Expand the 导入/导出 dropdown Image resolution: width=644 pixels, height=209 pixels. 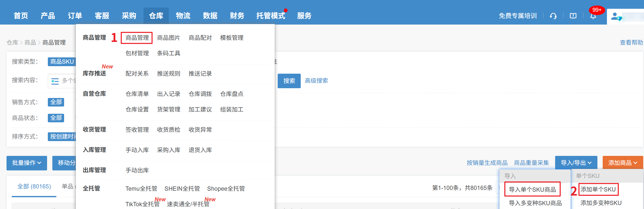click(x=576, y=163)
